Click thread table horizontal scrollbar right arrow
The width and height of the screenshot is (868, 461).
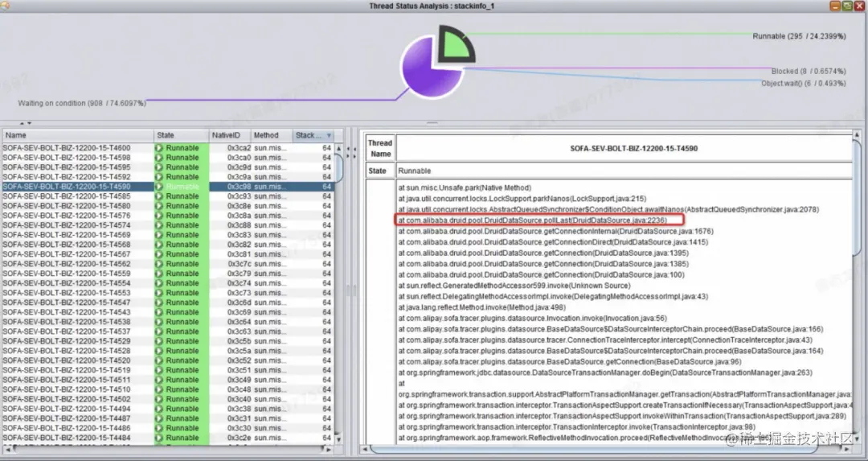[329, 450]
